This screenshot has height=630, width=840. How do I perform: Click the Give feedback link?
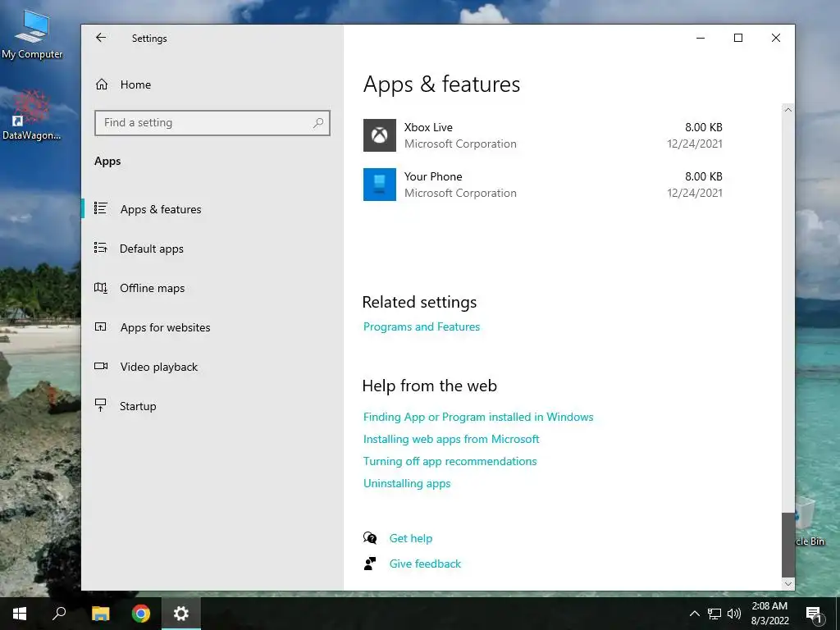(425, 564)
